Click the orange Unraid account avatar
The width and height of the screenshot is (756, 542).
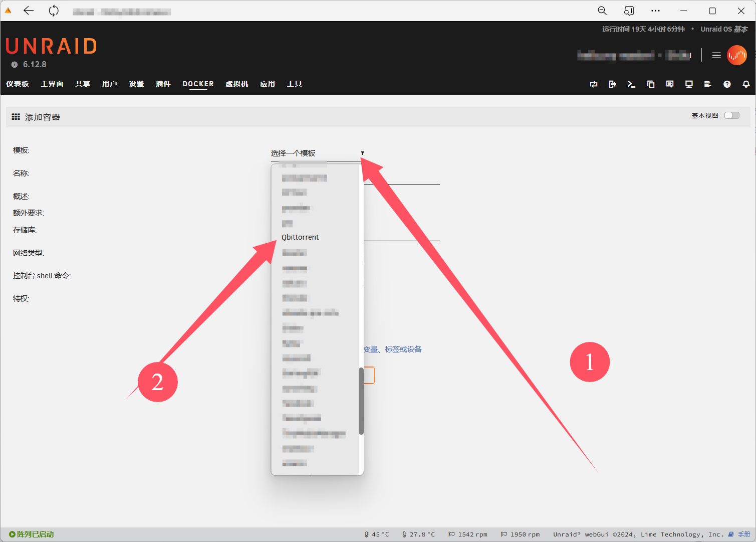click(x=736, y=55)
